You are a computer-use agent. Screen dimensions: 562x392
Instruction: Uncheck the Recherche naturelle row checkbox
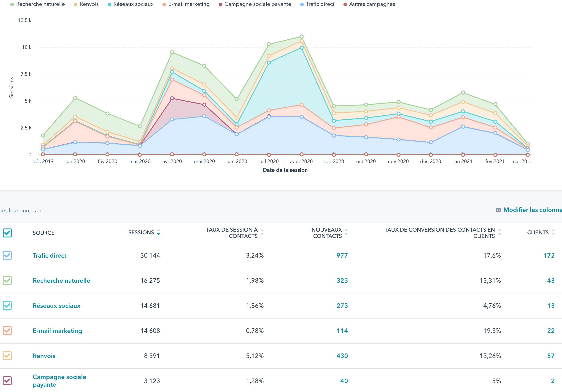point(7,280)
